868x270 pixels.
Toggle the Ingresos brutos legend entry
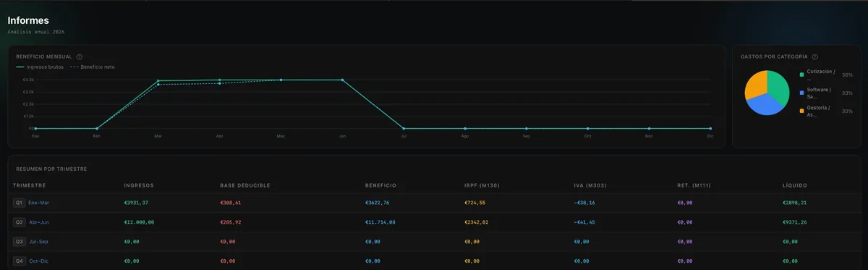[x=40, y=67]
